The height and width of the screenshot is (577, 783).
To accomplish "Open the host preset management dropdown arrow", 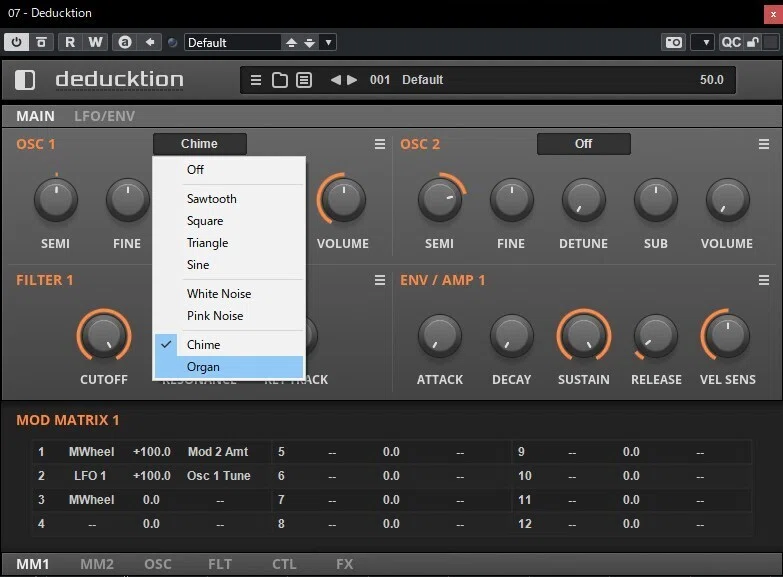I will point(328,42).
